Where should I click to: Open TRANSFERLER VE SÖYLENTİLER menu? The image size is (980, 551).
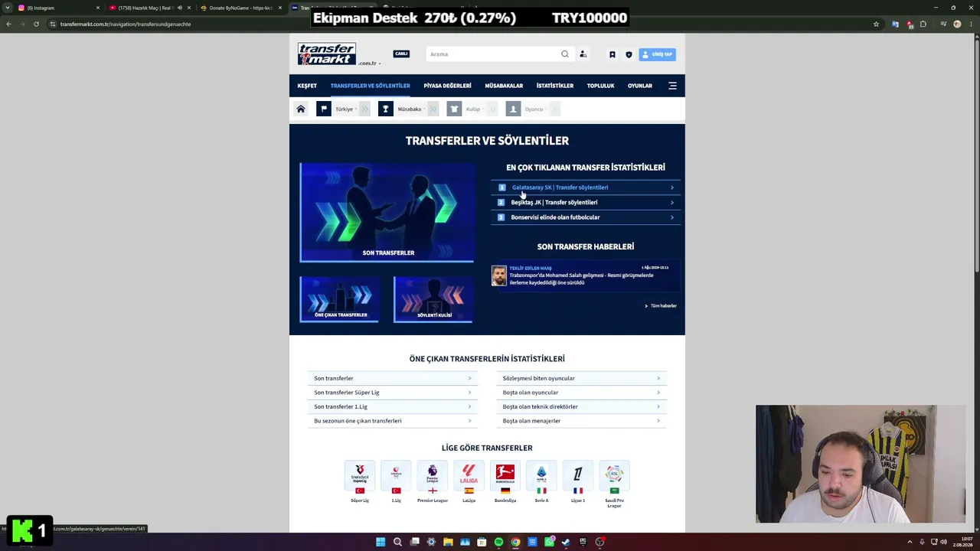[371, 86]
